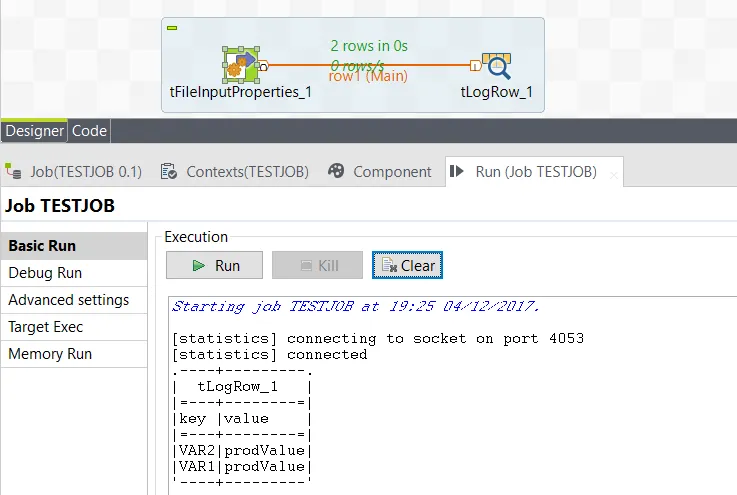Select the tFileInputProperties_1 component icon
Screen dimensions: 737x495
[241, 65]
